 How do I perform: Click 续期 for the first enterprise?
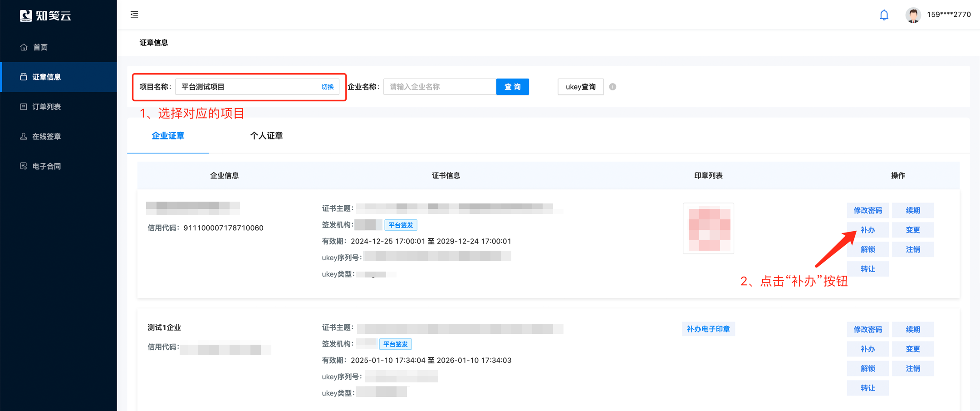pyautogui.click(x=913, y=210)
